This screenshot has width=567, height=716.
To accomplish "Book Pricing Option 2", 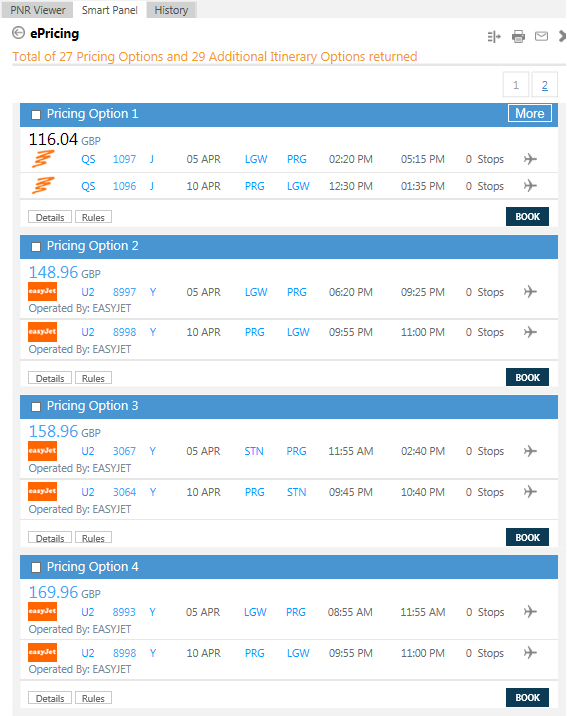I will tap(527, 378).
